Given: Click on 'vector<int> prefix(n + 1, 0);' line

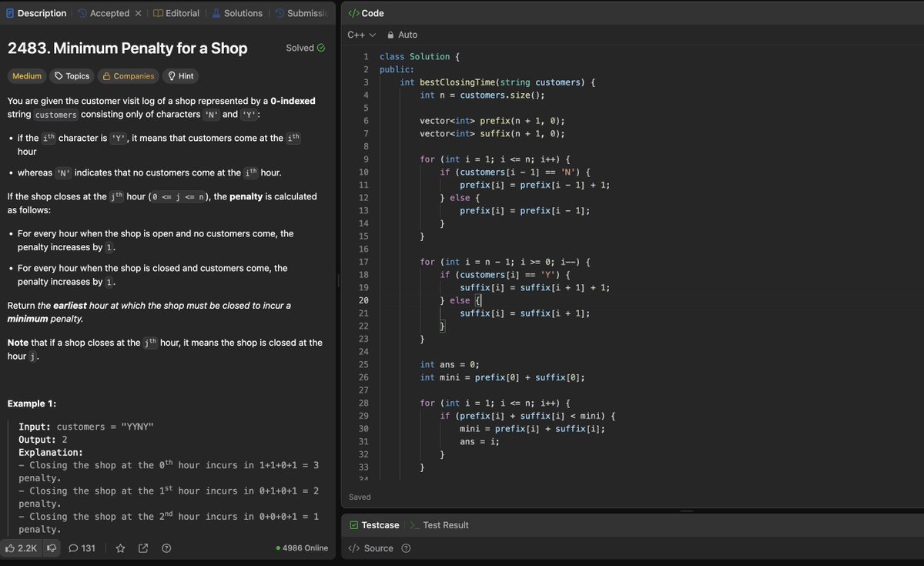Looking at the screenshot, I should pos(492,121).
